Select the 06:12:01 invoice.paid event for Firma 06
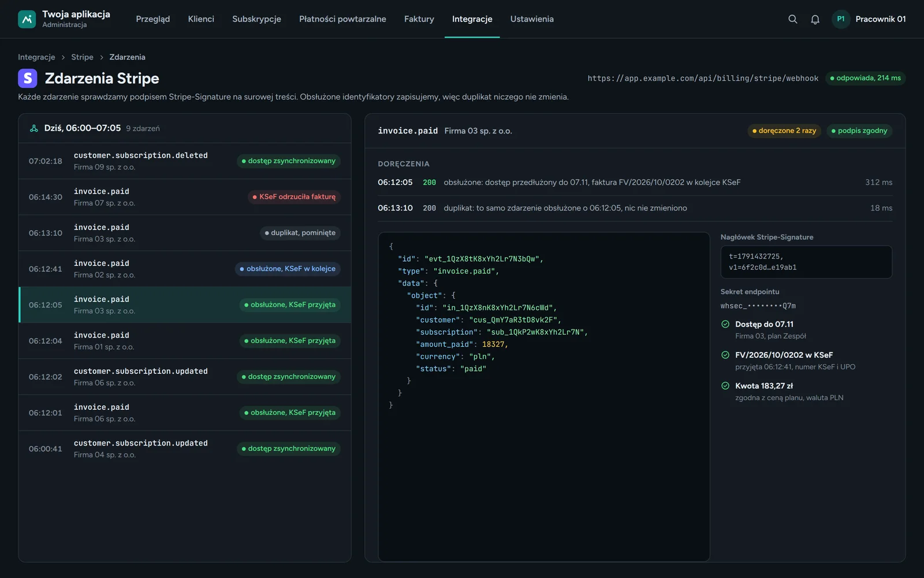The height and width of the screenshot is (578, 924). [x=185, y=413]
